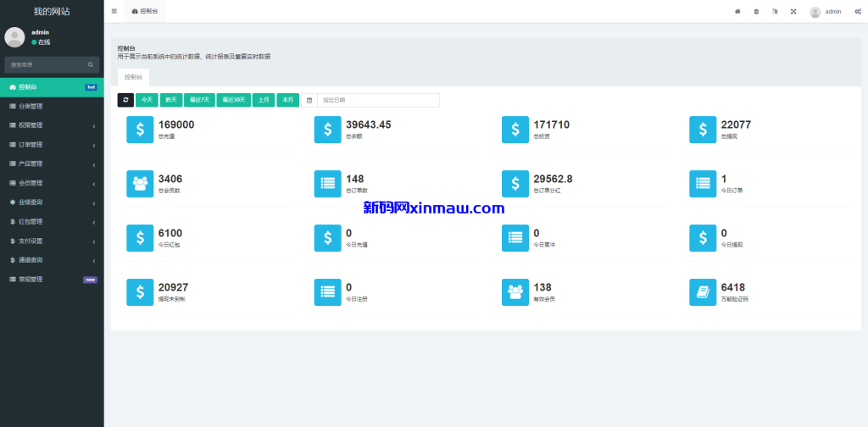The height and width of the screenshot is (427, 868).
Task: Click the calendar icon beside date field
Action: point(309,100)
